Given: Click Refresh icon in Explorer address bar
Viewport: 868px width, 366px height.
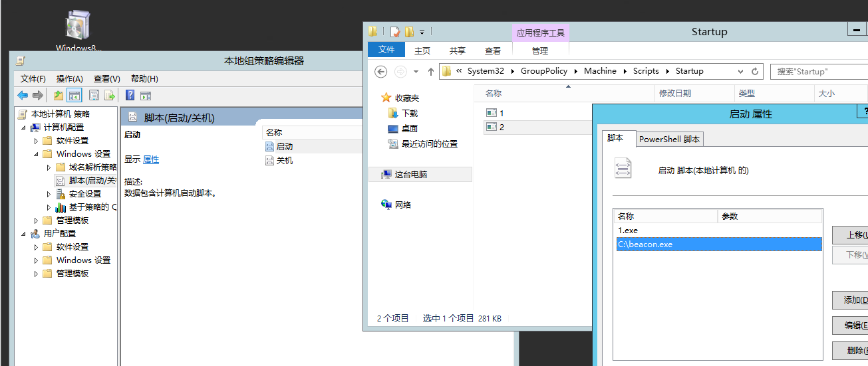Looking at the screenshot, I should click(x=755, y=71).
